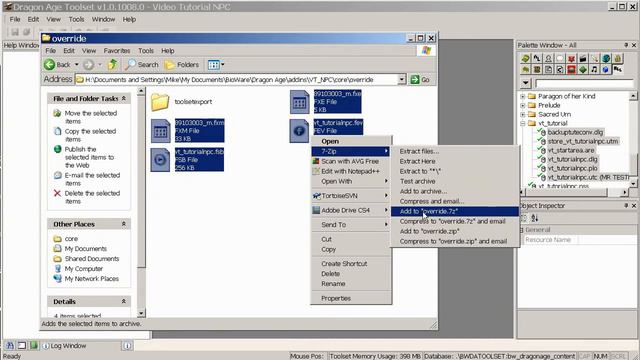The height and width of the screenshot is (360, 640).
Task: Select the character bust palette icon
Action: (548, 58)
